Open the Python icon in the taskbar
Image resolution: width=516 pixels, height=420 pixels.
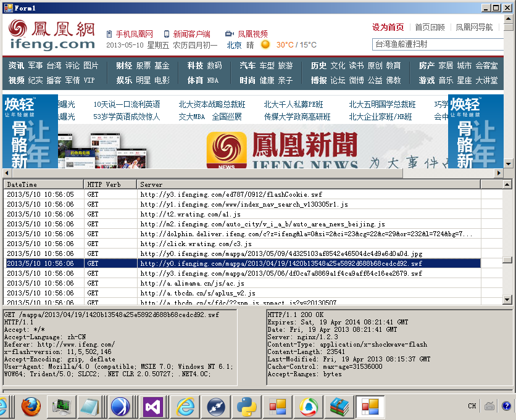247,407
